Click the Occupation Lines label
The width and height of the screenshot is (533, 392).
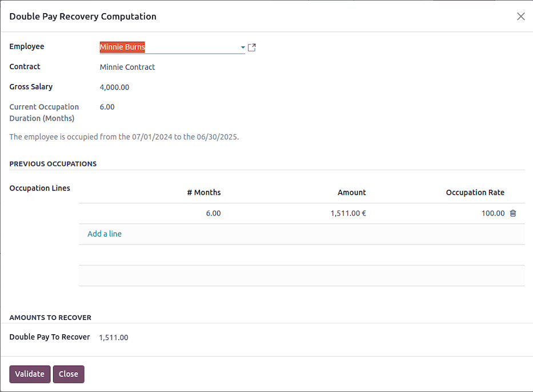click(x=39, y=188)
